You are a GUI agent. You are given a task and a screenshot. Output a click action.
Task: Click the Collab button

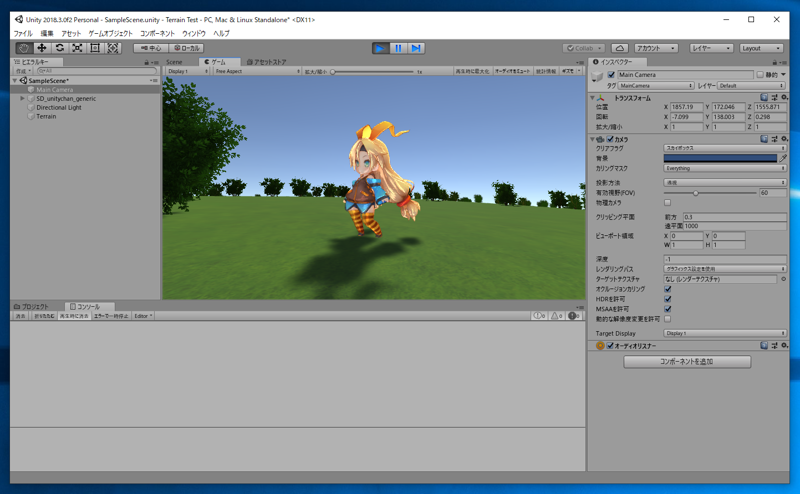pyautogui.click(x=584, y=48)
